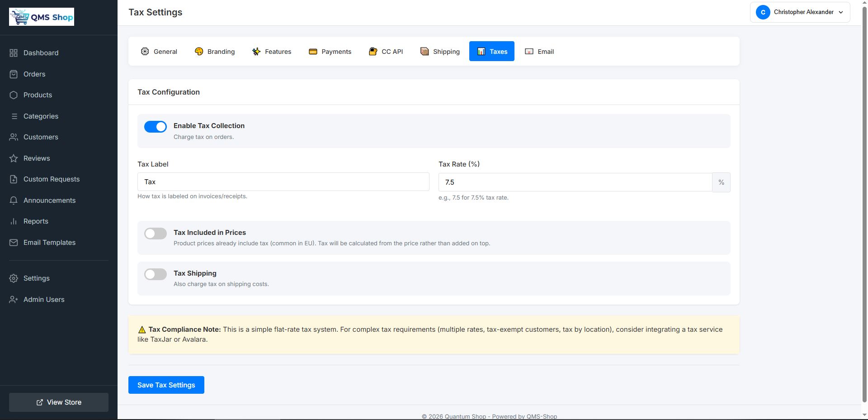868x420 pixels.
Task: Click the Reviews star icon
Action: [x=14, y=158]
